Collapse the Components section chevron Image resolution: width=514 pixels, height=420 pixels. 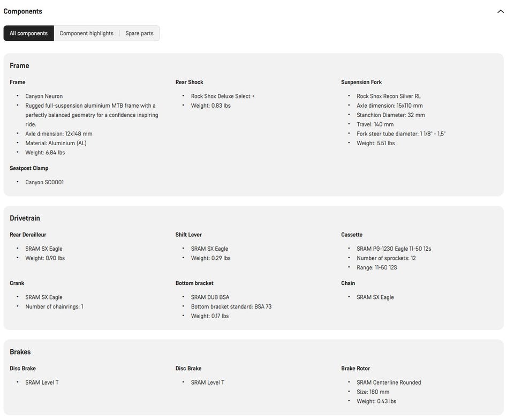pos(500,11)
